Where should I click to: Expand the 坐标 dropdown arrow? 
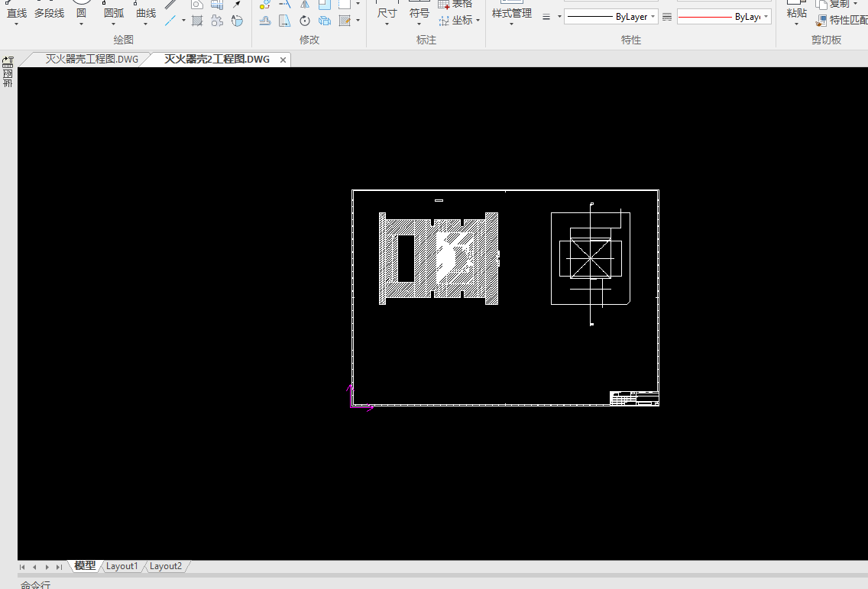(478, 21)
